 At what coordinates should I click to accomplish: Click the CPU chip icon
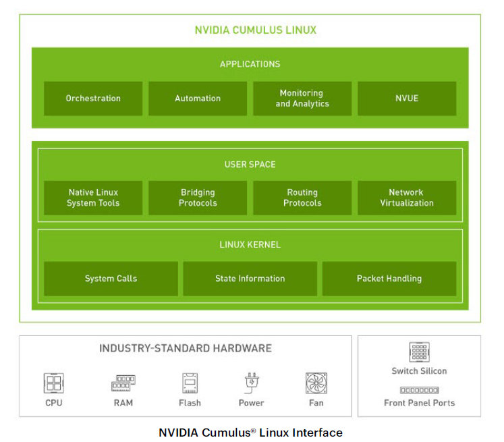point(53,383)
